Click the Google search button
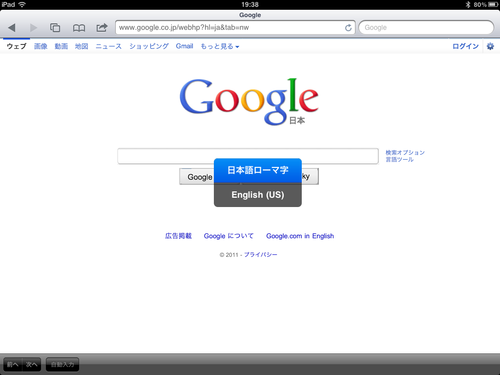The height and width of the screenshot is (375, 500). 197,177
